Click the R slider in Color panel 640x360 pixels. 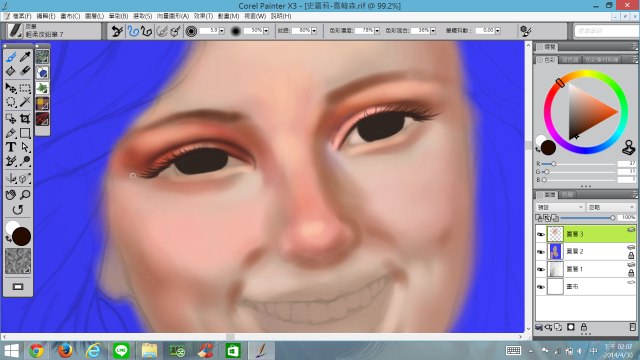point(579,164)
